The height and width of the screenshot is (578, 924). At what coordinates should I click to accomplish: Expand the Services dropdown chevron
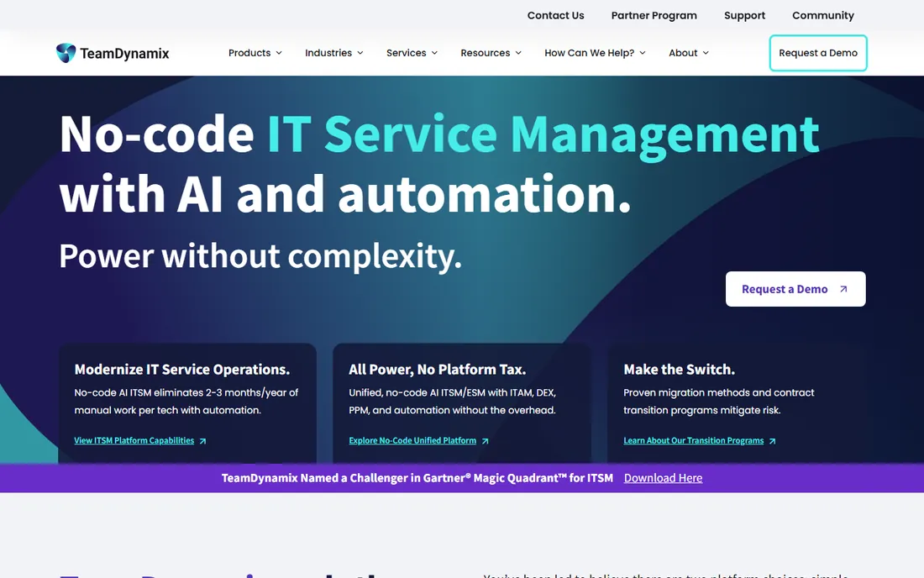[x=434, y=53]
